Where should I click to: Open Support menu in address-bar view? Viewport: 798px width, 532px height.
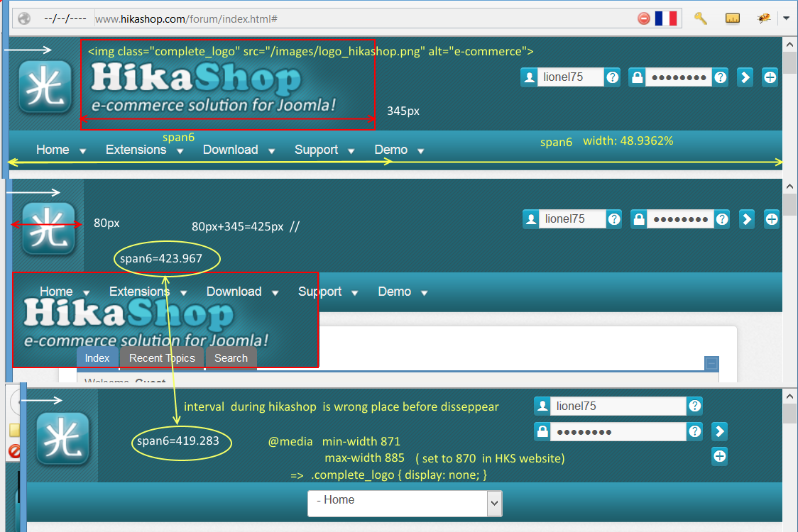click(x=316, y=150)
